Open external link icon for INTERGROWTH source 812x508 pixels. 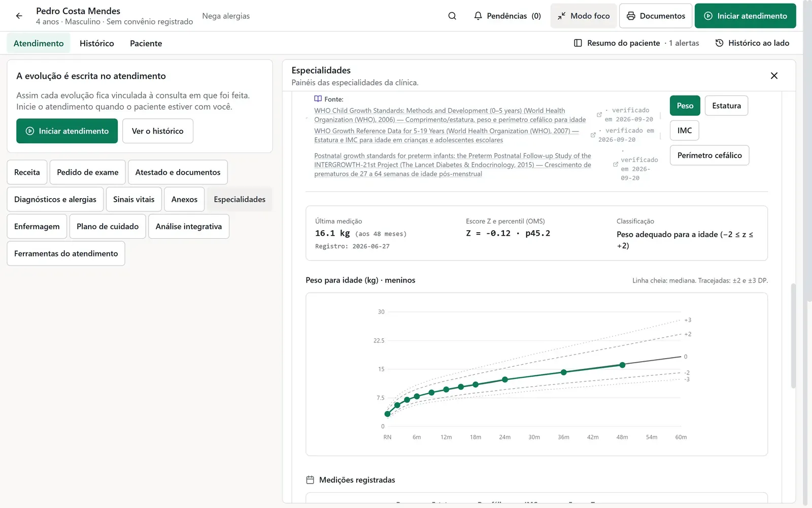click(616, 165)
